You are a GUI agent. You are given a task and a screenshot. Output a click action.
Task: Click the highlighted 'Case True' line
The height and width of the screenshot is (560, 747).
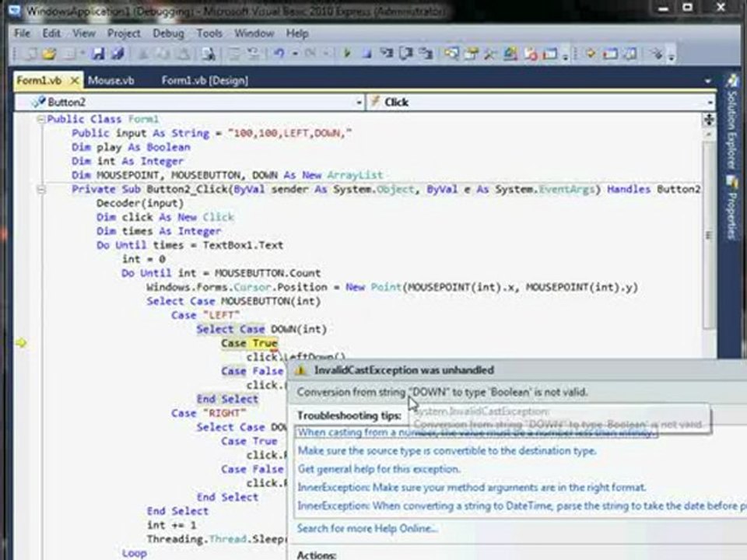[249, 343]
